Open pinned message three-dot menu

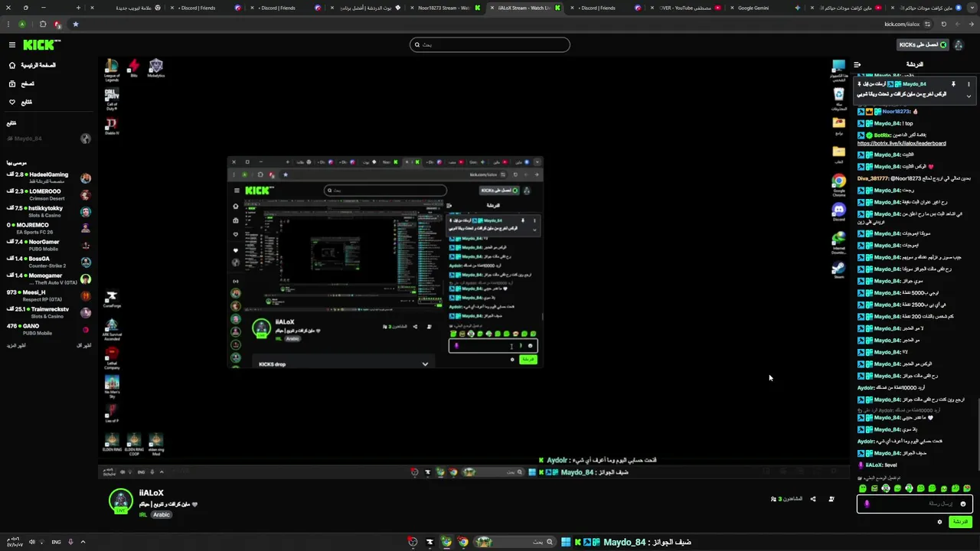tap(969, 84)
